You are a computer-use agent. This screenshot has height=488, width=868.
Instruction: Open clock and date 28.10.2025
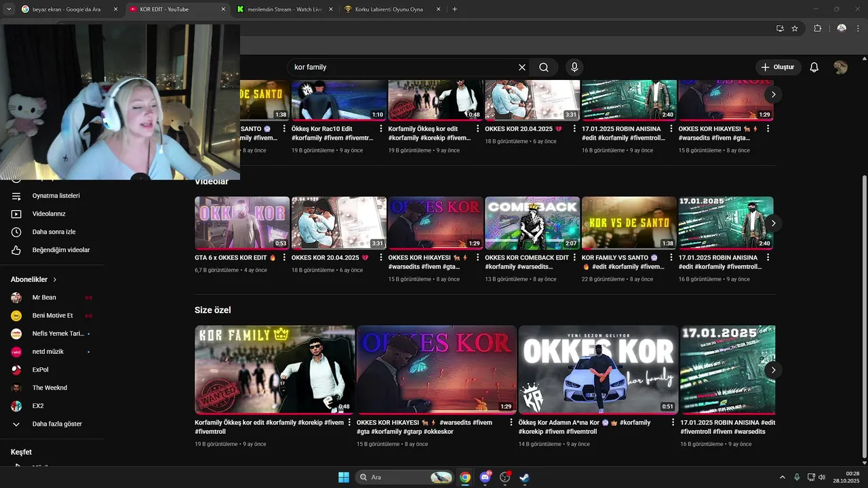point(846,477)
